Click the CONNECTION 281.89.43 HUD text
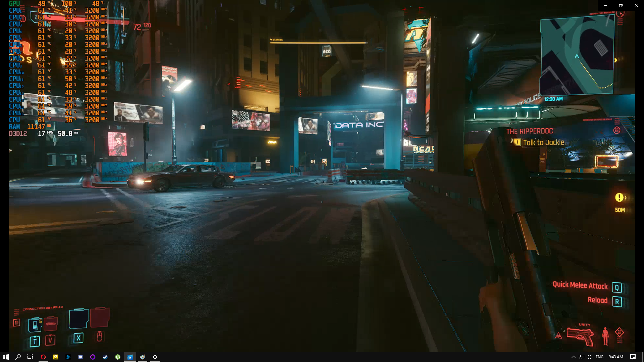 click(x=43, y=308)
